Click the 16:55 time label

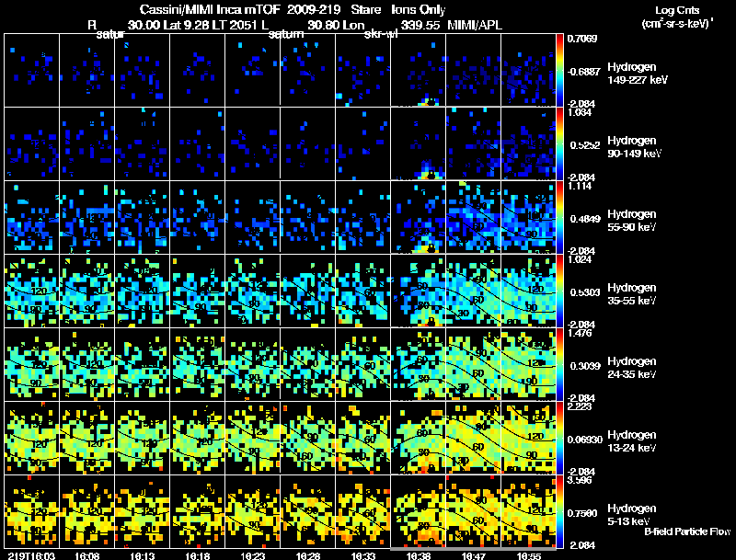click(x=529, y=555)
